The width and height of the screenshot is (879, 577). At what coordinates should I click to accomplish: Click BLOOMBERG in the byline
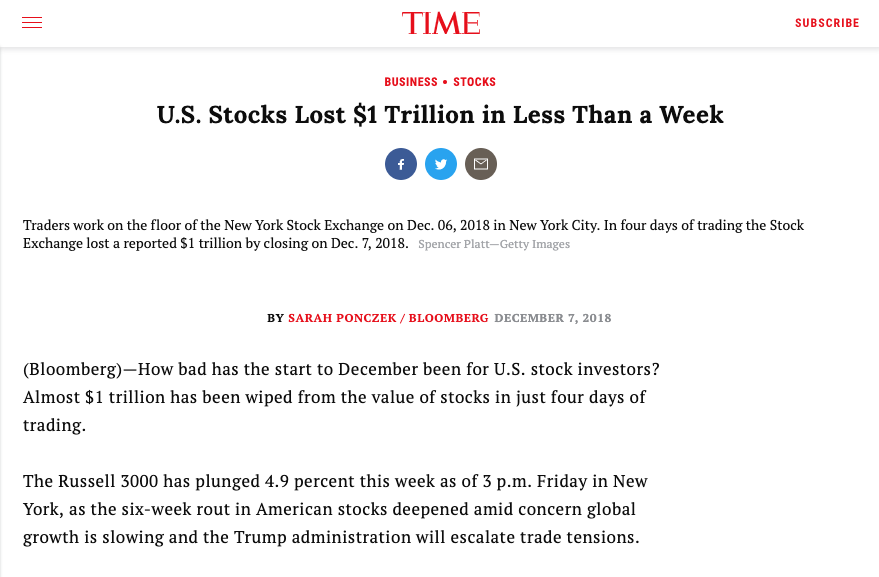click(448, 318)
